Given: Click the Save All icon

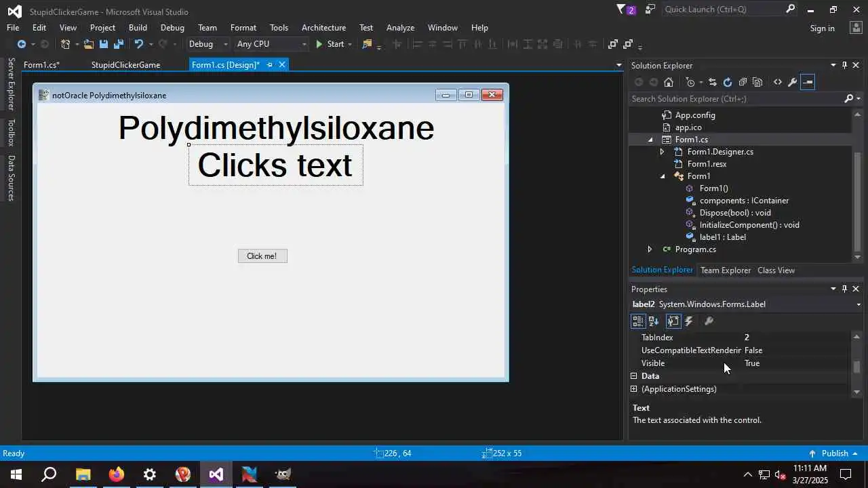Looking at the screenshot, I should (119, 44).
